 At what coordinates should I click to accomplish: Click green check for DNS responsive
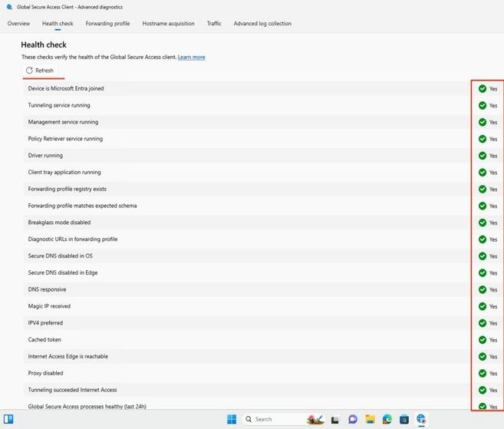[483, 289]
